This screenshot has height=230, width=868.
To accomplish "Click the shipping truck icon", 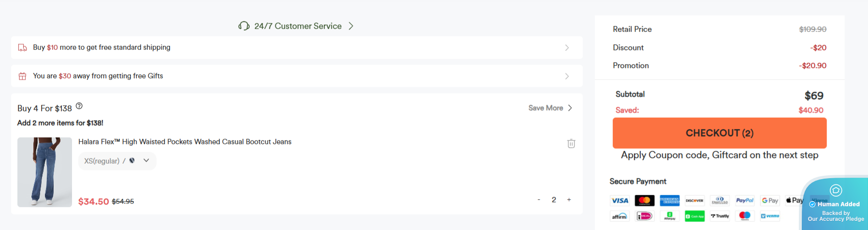I will coord(22,47).
